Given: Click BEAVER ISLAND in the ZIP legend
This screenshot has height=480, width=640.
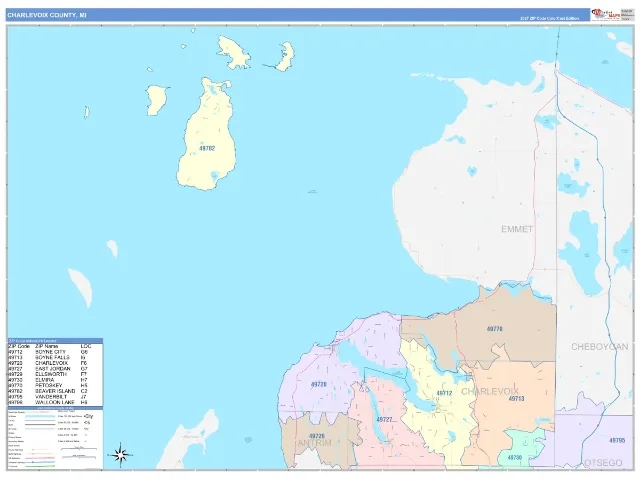Looking at the screenshot, I should [55, 391].
